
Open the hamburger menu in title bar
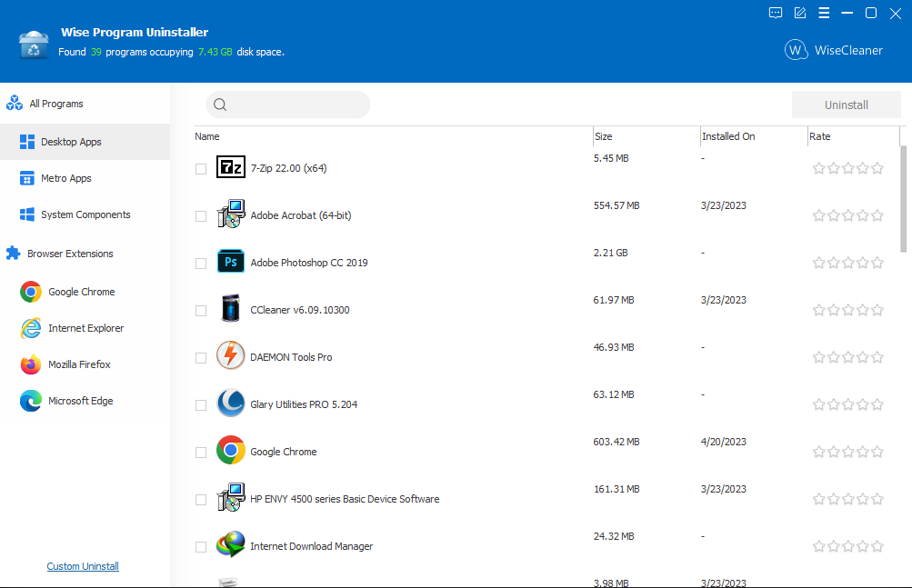pos(824,13)
